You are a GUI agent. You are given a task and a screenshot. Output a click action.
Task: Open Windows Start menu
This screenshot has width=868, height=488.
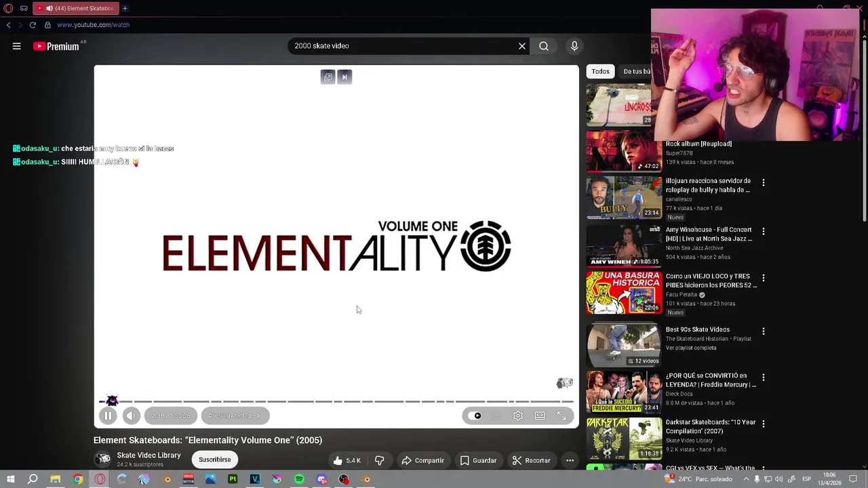pos(10,479)
